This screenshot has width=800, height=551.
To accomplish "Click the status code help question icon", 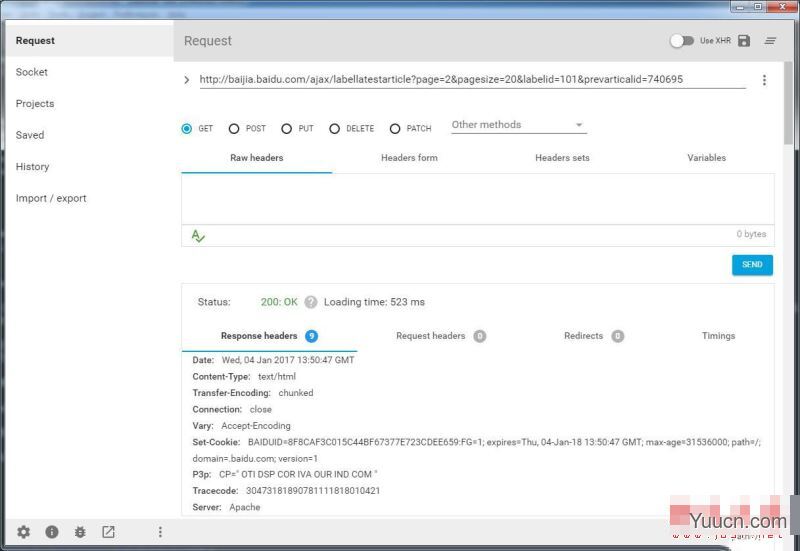I will [x=311, y=302].
